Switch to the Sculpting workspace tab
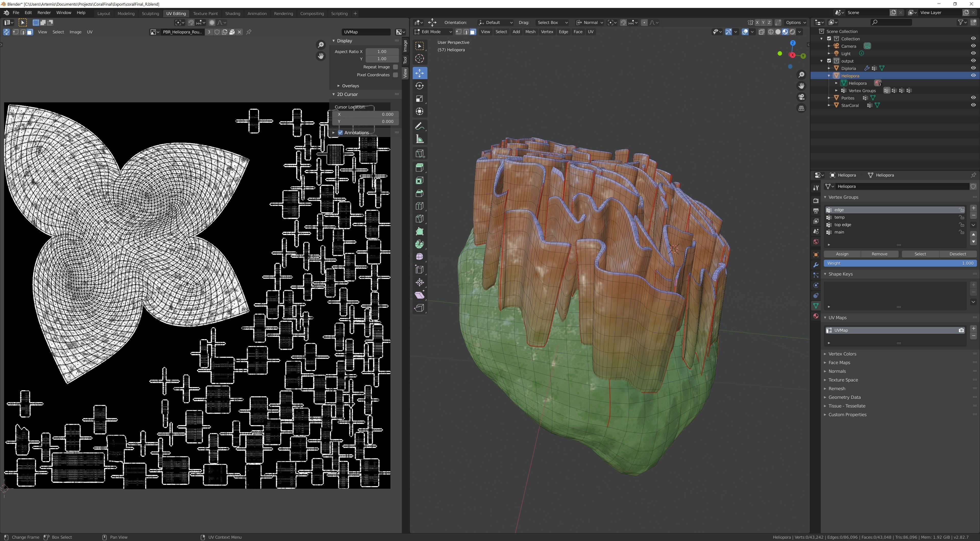The height and width of the screenshot is (541, 980). [x=150, y=13]
